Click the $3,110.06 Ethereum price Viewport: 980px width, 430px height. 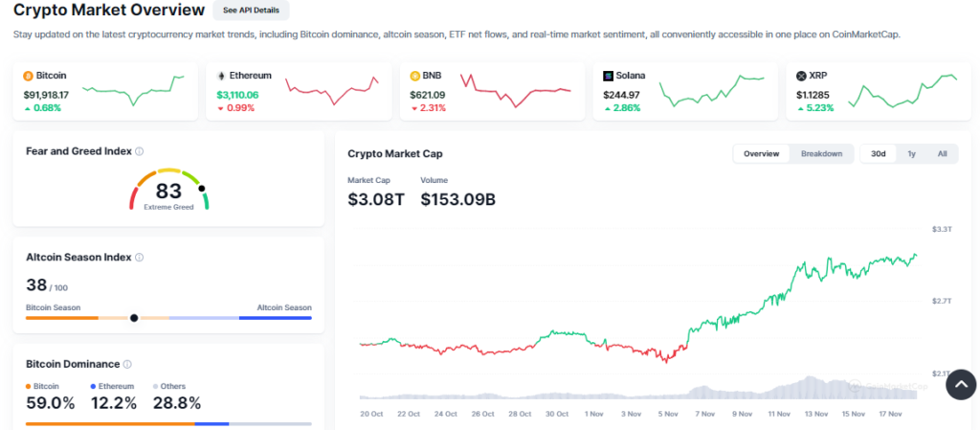point(237,95)
